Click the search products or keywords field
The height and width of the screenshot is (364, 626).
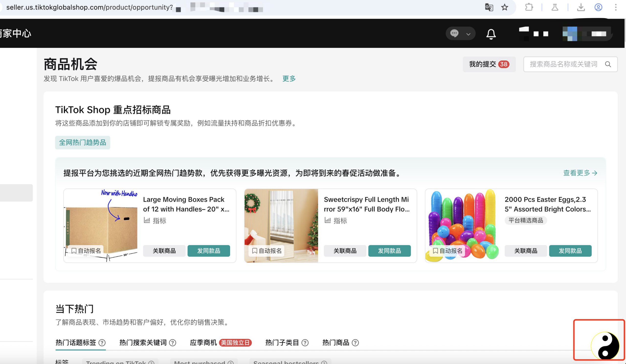pyautogui.click(x=570, y=64)
